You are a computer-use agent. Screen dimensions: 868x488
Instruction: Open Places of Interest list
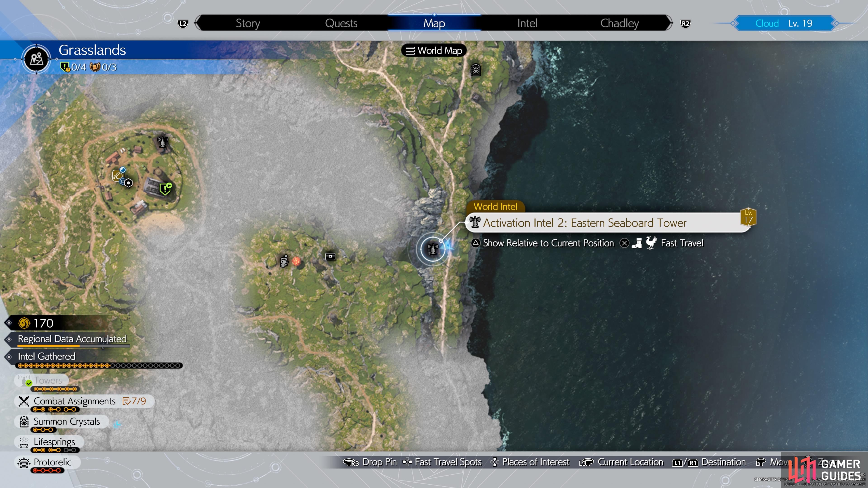pos(530,462)
